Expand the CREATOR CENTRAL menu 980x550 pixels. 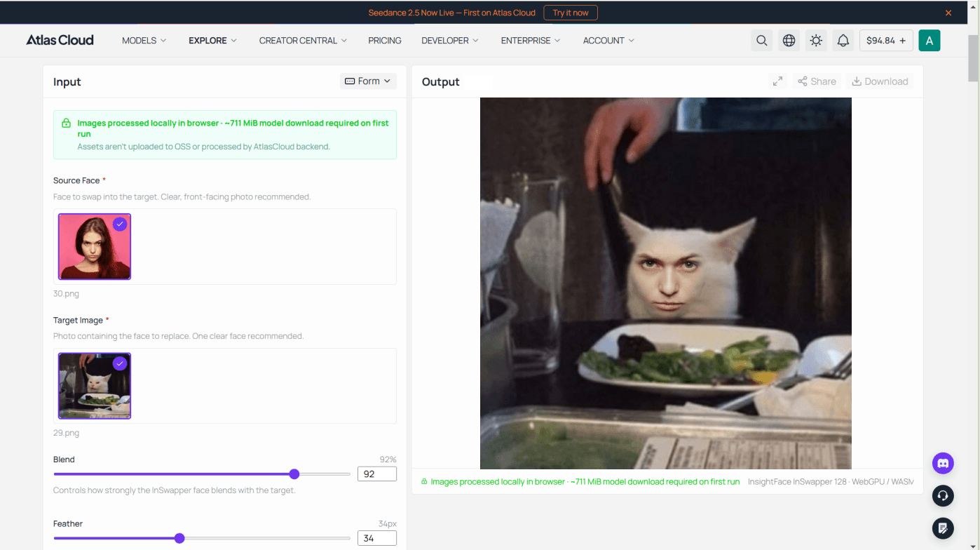click(303, 41)
